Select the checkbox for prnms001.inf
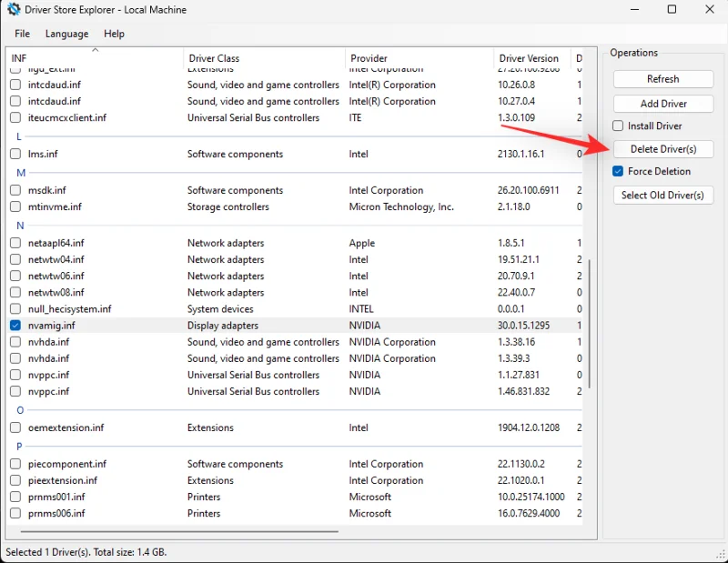728x563 pixels. [15, 497]
